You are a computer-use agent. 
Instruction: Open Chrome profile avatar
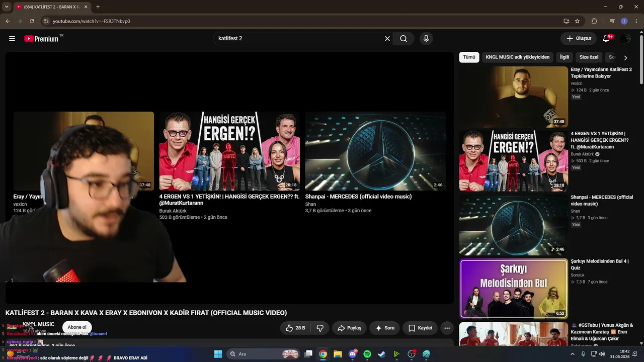click(x=624, y=21)
